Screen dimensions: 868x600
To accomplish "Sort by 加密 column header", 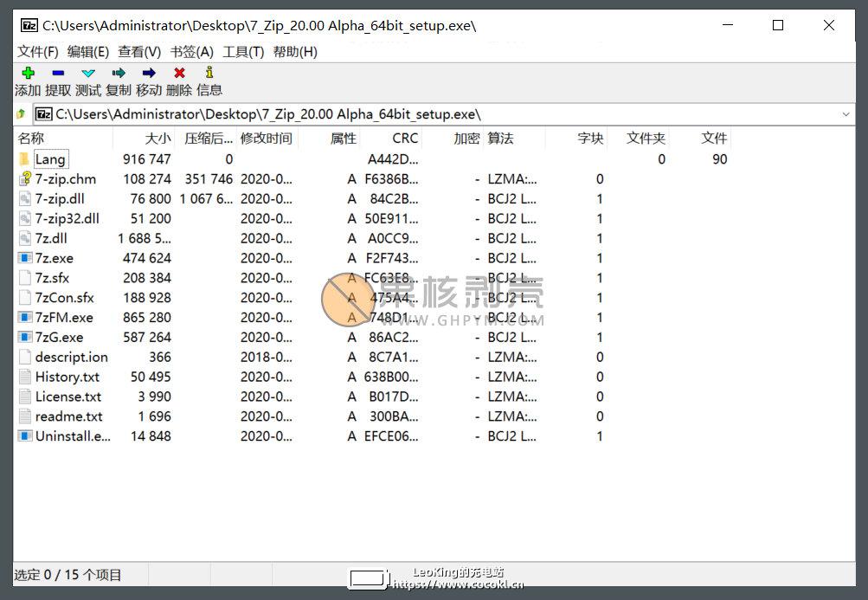I will (x=453, y=138).
